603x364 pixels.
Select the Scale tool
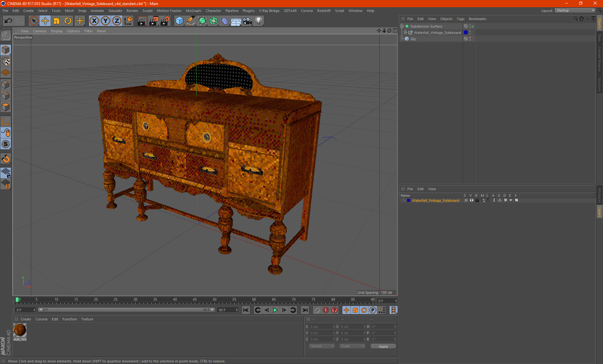57,21
